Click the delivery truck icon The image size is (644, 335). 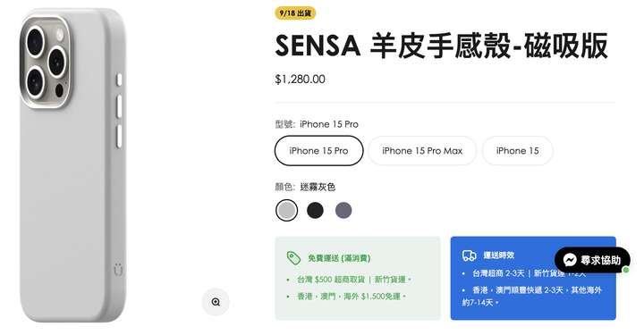point(469,255)
